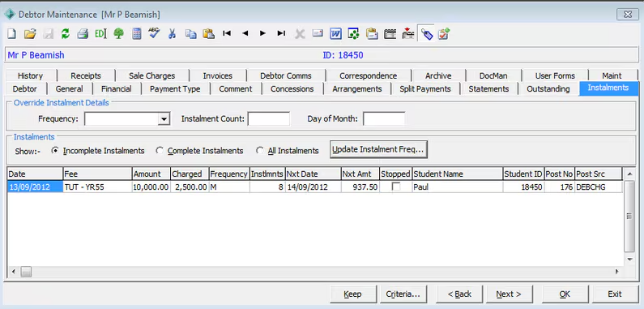Open the Concessions tab
The height and width of the screenshot is (309, 644).
(292, 89)
